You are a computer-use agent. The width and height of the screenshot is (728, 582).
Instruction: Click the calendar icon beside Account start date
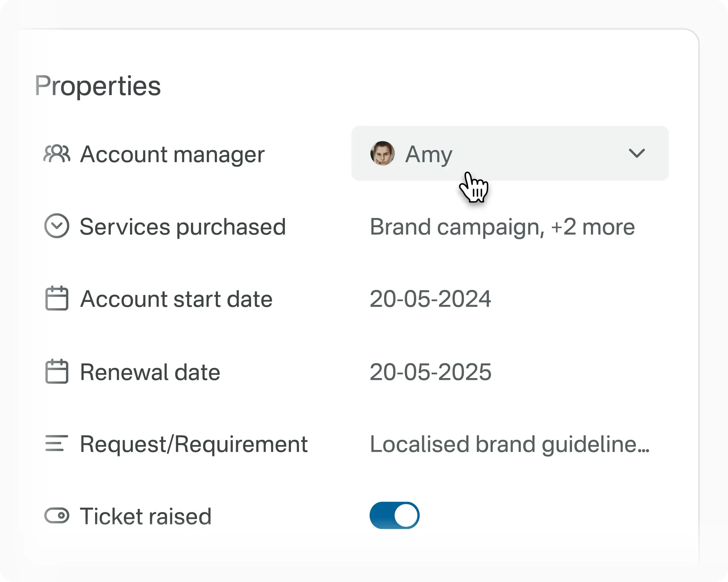57,298
